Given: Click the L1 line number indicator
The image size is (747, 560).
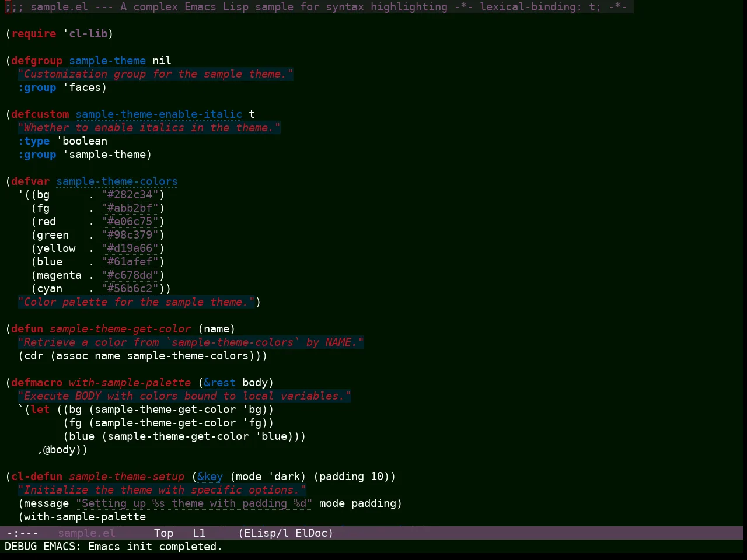Looking at the screenshot, I should pyautogui.click(x=199, y=533).
